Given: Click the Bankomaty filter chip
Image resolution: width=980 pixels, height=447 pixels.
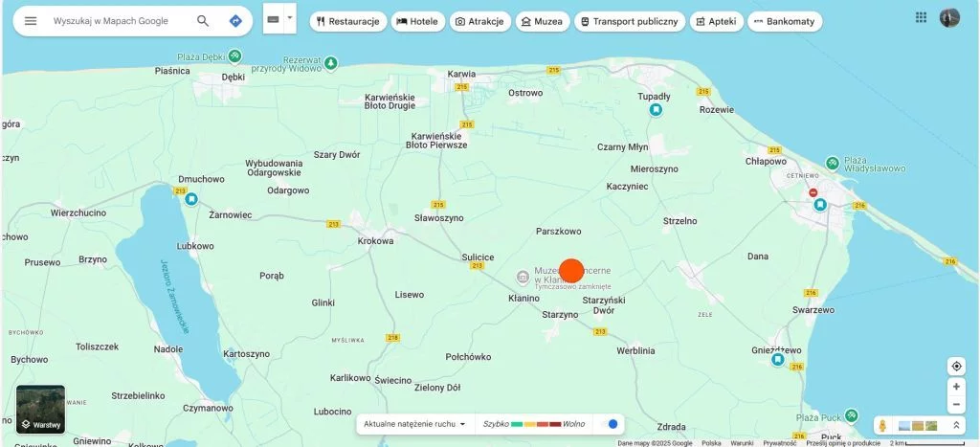Looking at the screenshot, I should click(x=784, y=21).
